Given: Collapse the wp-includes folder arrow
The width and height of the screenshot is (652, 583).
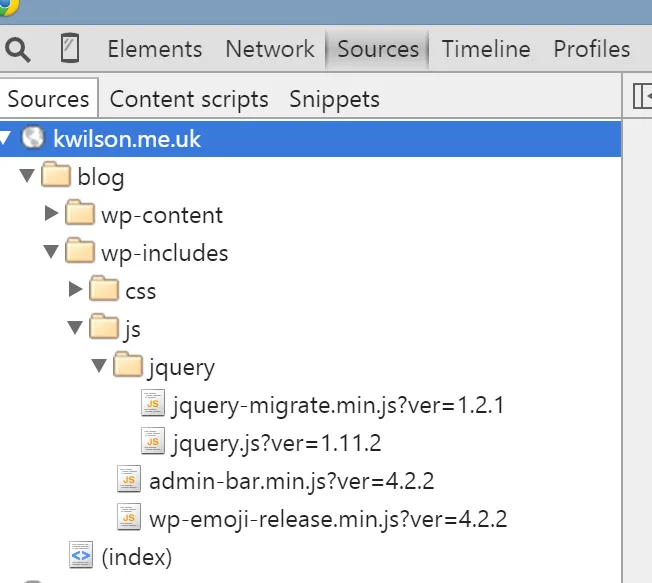Looking at the screenshot, I should coord(52,253).
